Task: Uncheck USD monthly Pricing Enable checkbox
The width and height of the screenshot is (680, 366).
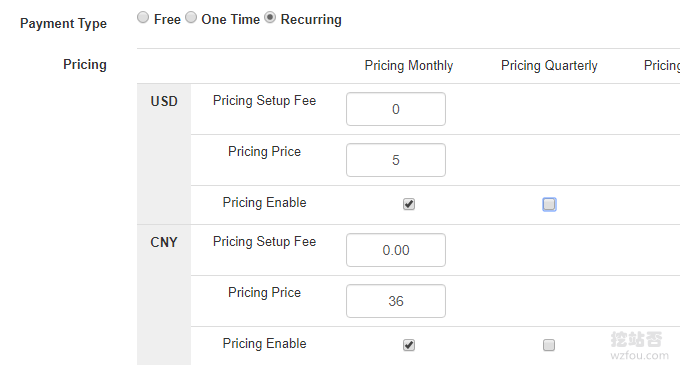Action: click(409, 204)
